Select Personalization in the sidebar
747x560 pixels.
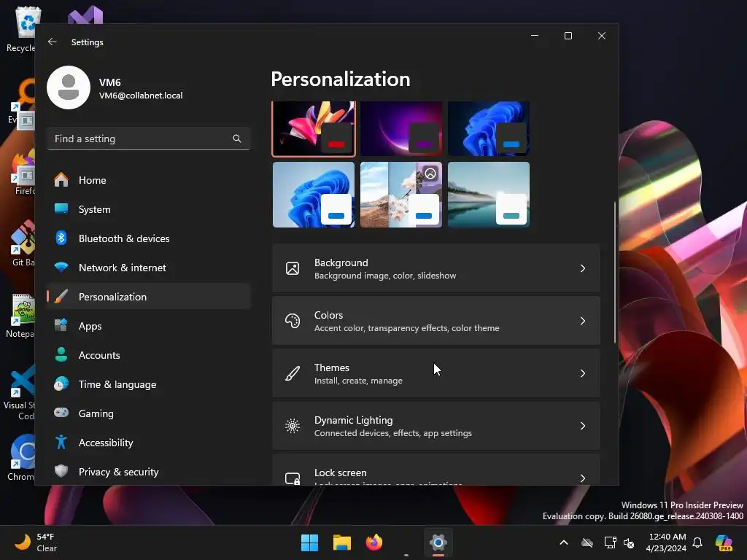point(149,297)
